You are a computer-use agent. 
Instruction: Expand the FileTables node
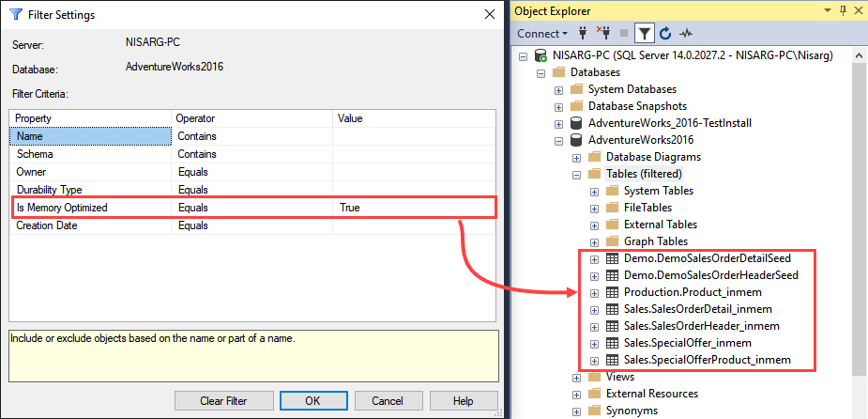pyautogui.click(x=594, y=208)
